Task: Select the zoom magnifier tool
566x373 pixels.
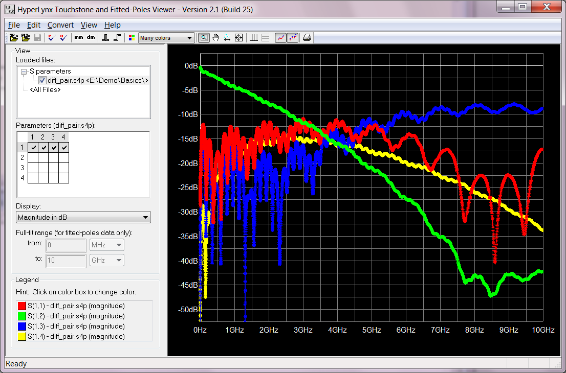Action: coord(204,38)
